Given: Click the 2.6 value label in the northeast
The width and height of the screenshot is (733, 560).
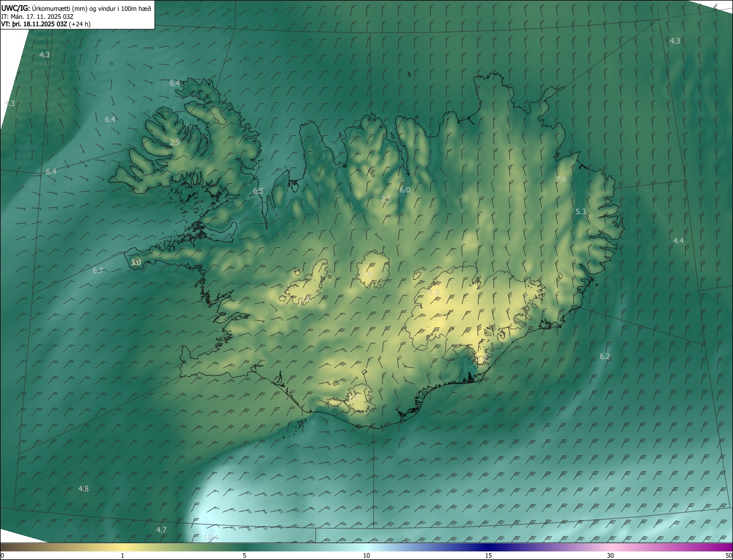Looking at the screenshot, I should tap(561, 179).
